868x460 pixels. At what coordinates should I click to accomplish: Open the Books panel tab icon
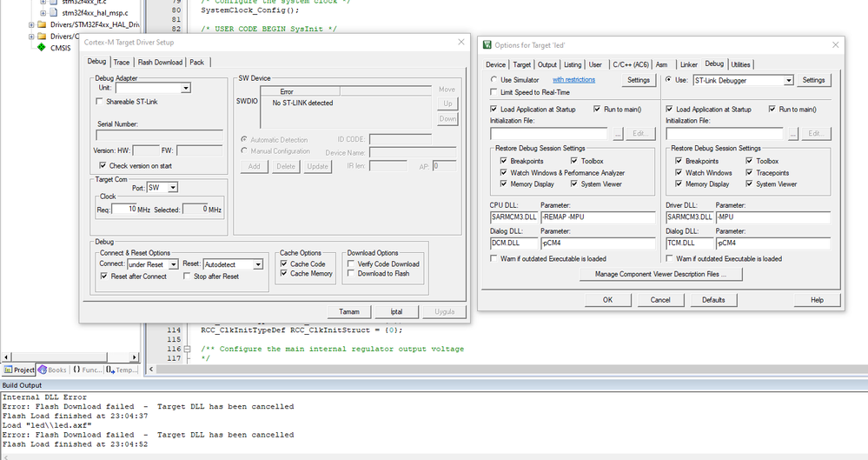click(42, 370)
